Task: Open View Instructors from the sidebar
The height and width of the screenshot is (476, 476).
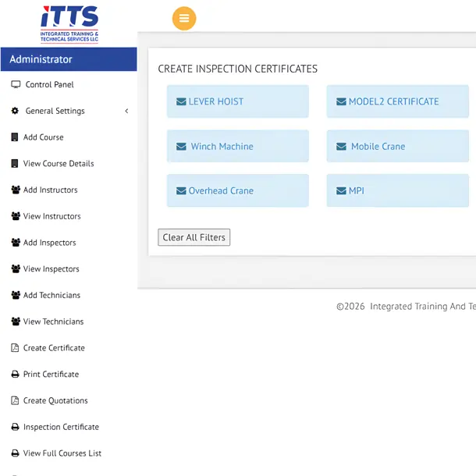Action: coord(52,216)
